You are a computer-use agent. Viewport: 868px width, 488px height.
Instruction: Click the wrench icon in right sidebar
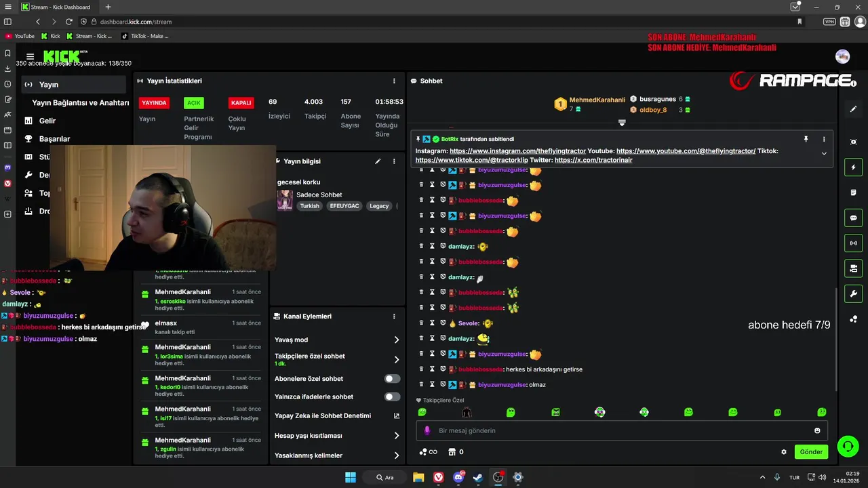(853, 293)
